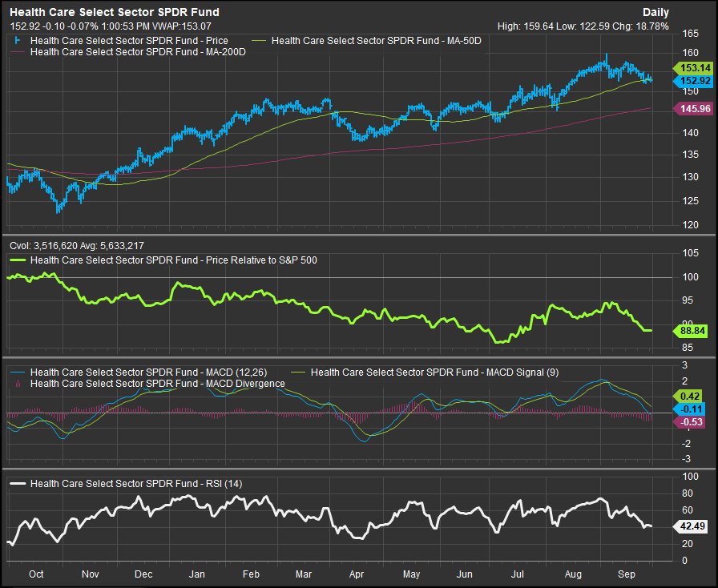Click the 0.42 MACD signal tag
Screen dimensions: 718x588
[x=689, y=397]
